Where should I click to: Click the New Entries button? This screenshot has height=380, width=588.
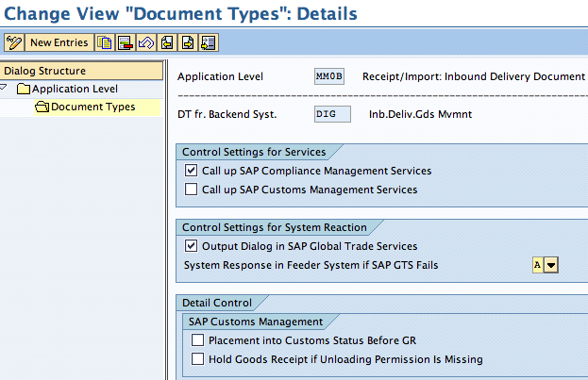coord(59,42)
